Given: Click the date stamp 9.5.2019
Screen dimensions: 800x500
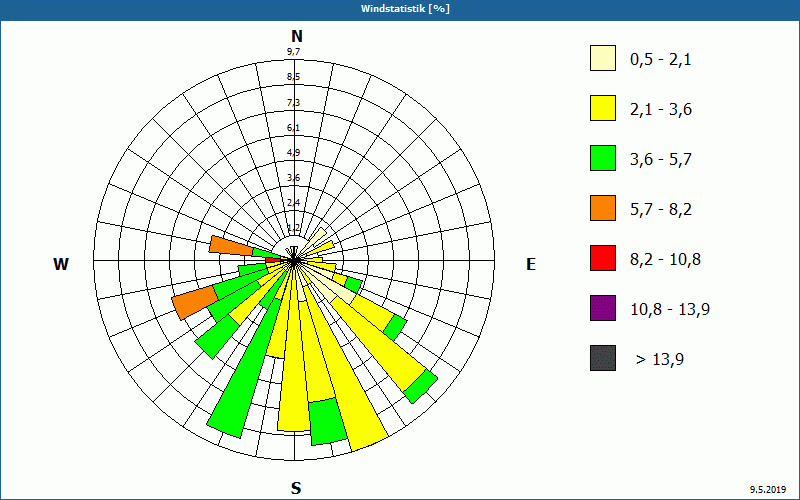Looking at the screenshot, I should click(x=768, y=489).
